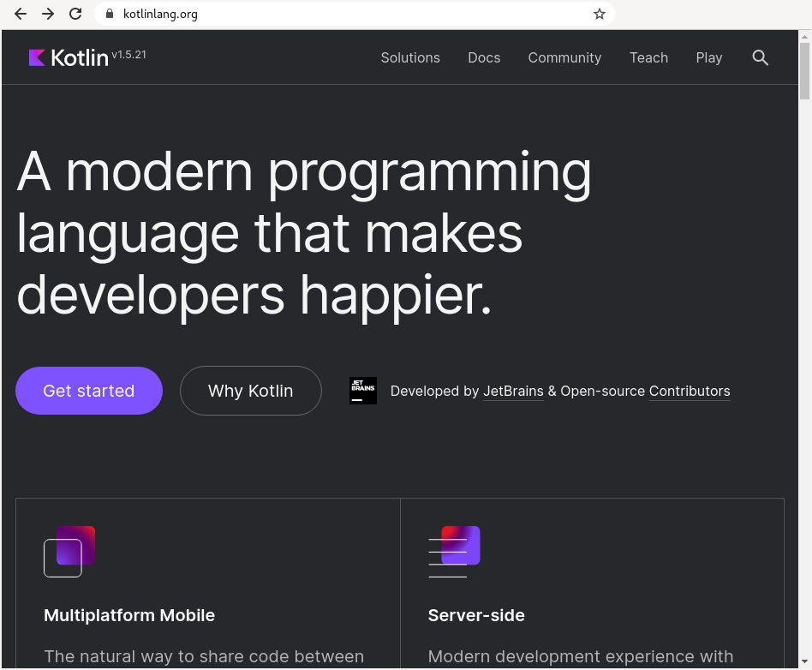Image resolution: width=812 pixels, height=670 pixels.
Task: Click the scrollbar down arrow
Action: click(x=804, y=661)
